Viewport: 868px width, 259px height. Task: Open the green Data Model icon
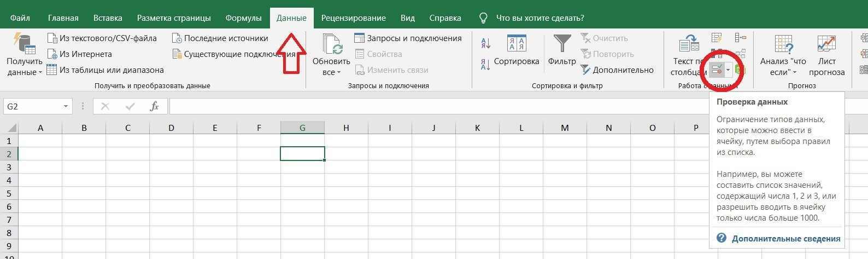click(740, 70)
